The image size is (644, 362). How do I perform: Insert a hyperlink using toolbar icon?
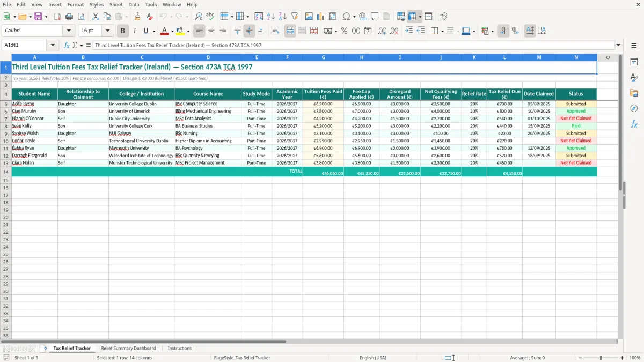point(363,17)
